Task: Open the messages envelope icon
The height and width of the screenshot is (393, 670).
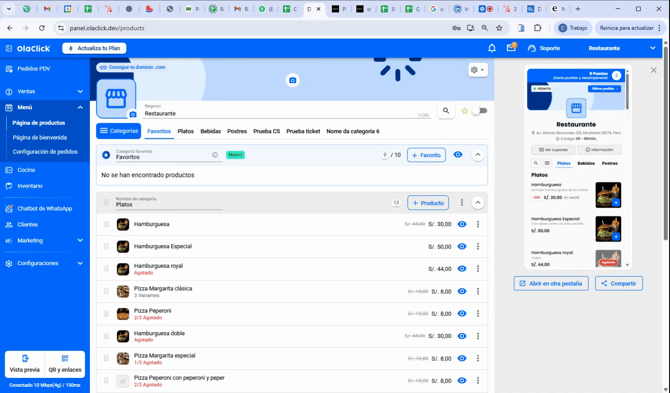Action: coord(511,48)
